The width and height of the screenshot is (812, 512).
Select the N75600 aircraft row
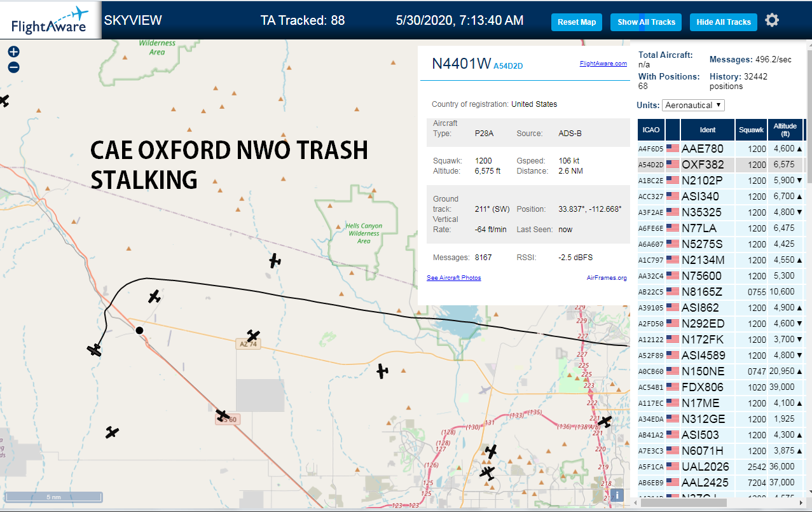720,276
